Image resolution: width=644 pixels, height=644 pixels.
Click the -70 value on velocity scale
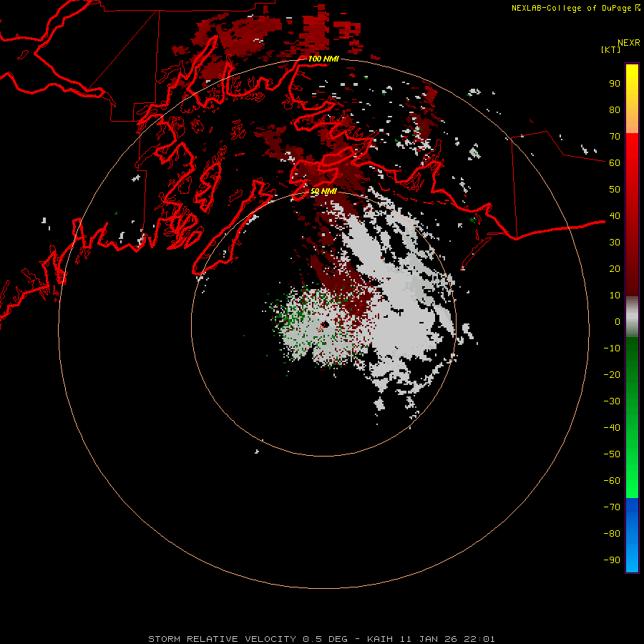pos(612,507)
